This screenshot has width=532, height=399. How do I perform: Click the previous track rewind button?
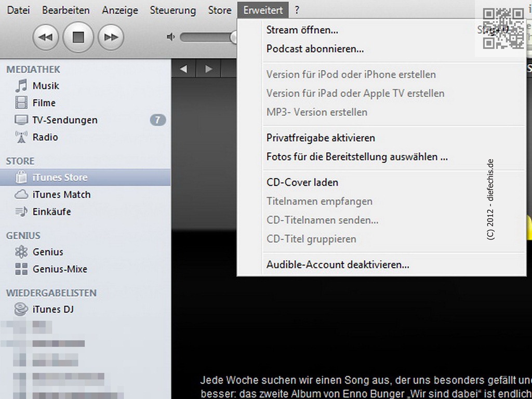[46, 37]
